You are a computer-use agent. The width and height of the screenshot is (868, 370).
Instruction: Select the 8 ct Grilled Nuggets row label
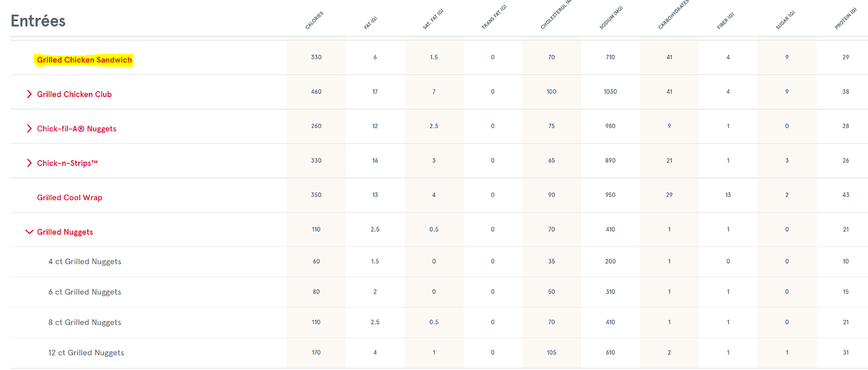click(x=85, y=322)
